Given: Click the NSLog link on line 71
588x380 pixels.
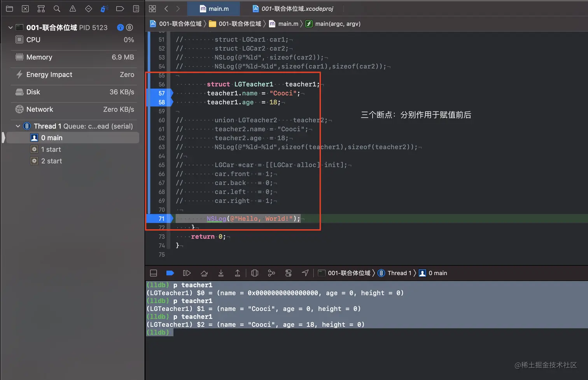Looking at the screenshot, I should [x=216, y=219].
